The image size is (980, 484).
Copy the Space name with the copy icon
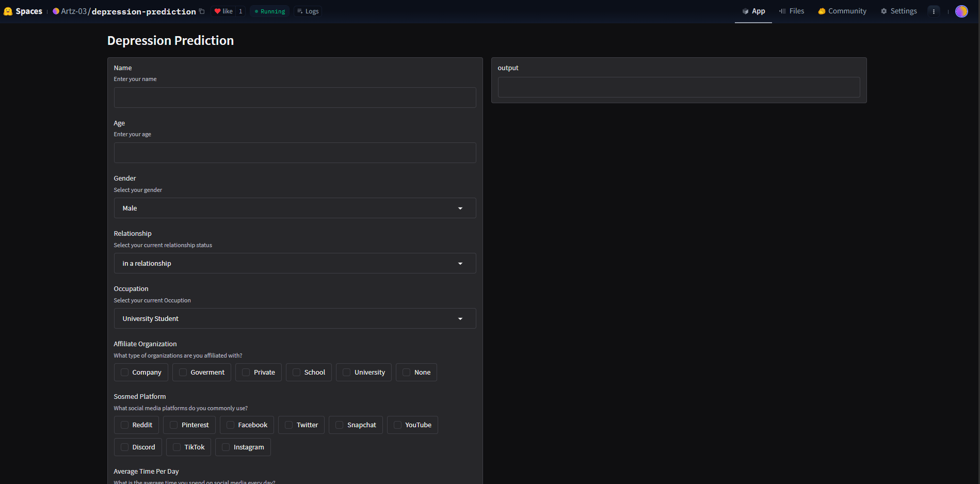pyautogui.click(x=202, y=11)
